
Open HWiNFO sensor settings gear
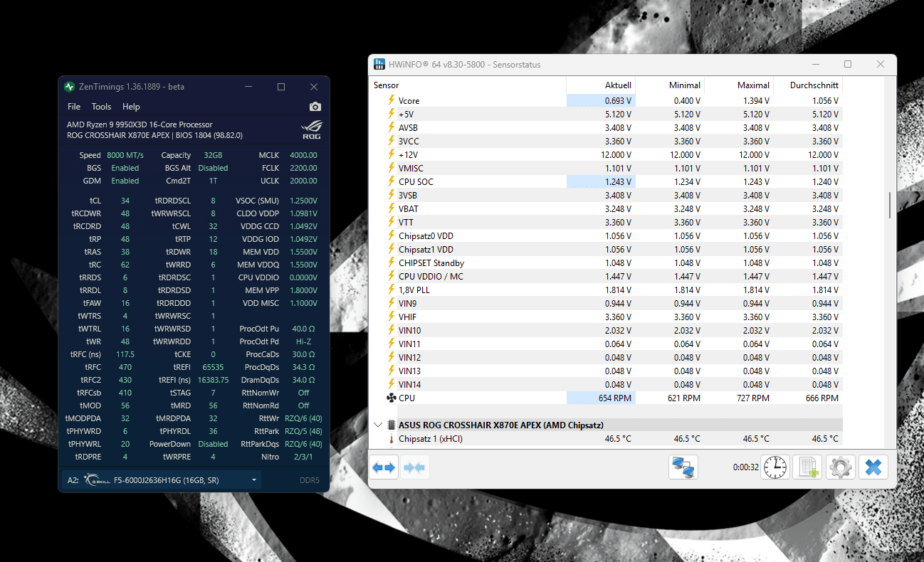(x=840, y=467)
